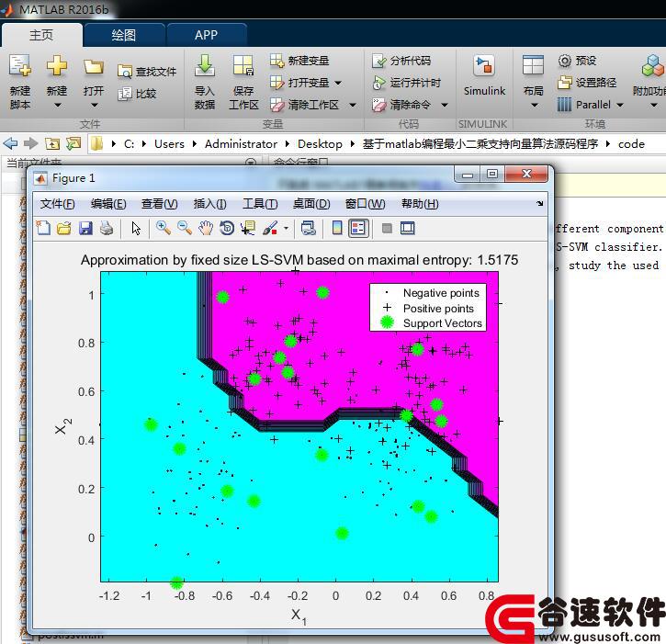The image size is (666, 644).
Task: Expand the New (新建) dropdown arrow
Action: click(x=57, y=105)
